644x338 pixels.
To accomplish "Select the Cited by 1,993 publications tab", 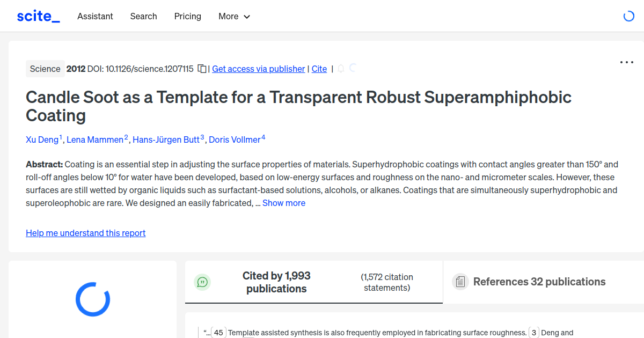I will click(x=276, y=281).
